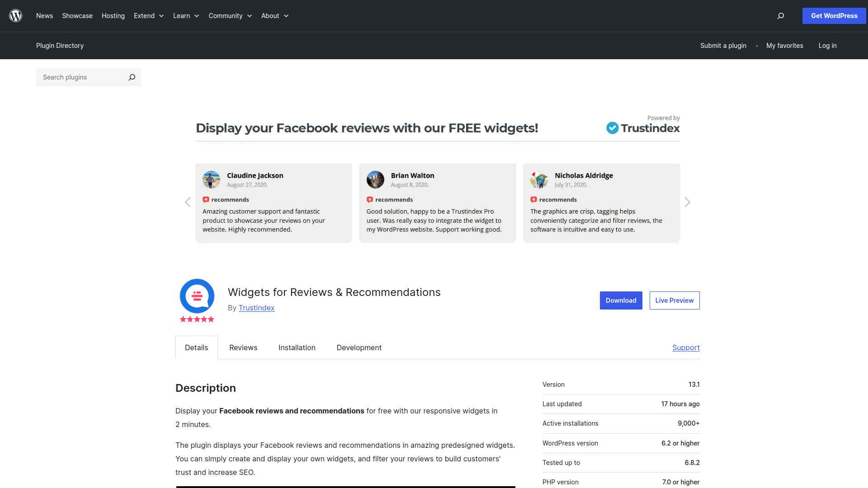Expand the Learn dropdown menu
This screenshot has height=488, width=868.
186,16
